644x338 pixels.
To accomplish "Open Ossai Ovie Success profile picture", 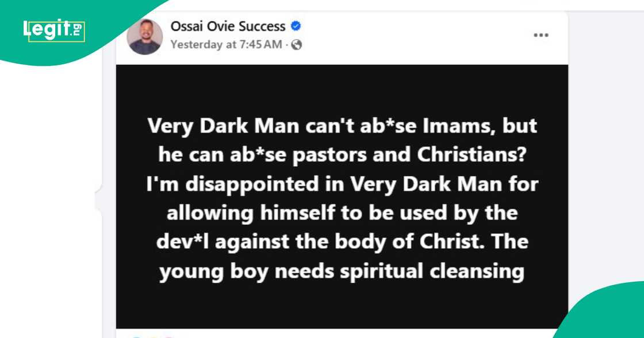I will point(144,37).
